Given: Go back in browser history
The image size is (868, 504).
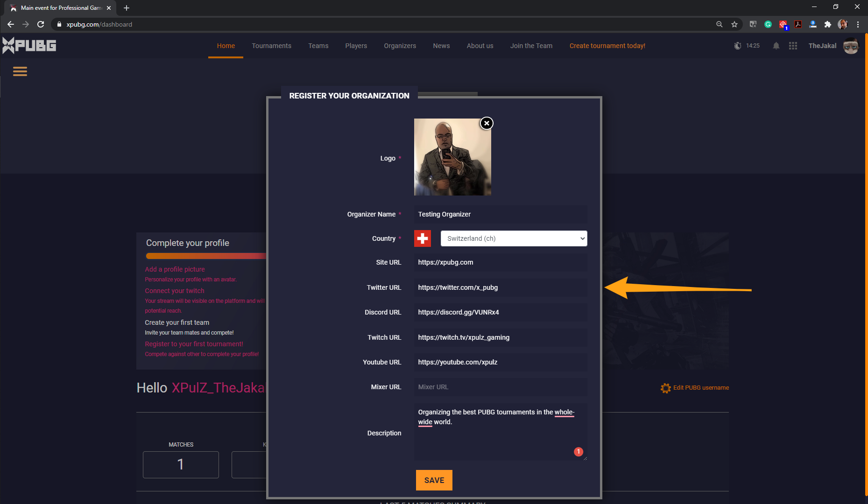Looking at the screenshot, I should pos(11,24).
